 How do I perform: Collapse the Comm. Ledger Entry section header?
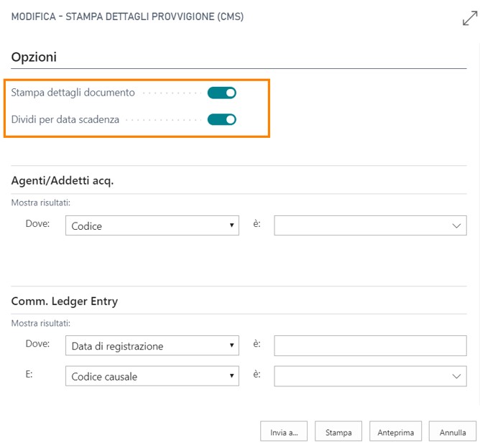click(x=65, y=301)
